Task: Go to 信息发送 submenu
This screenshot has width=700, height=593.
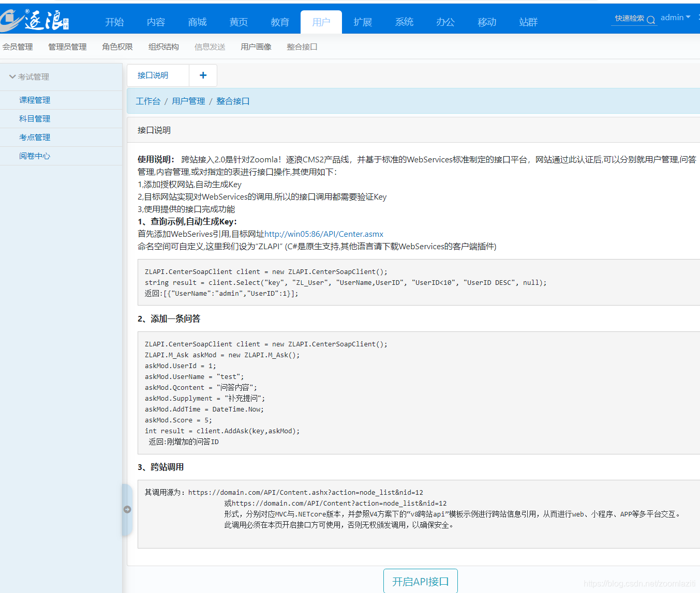Action: point(210,47)
